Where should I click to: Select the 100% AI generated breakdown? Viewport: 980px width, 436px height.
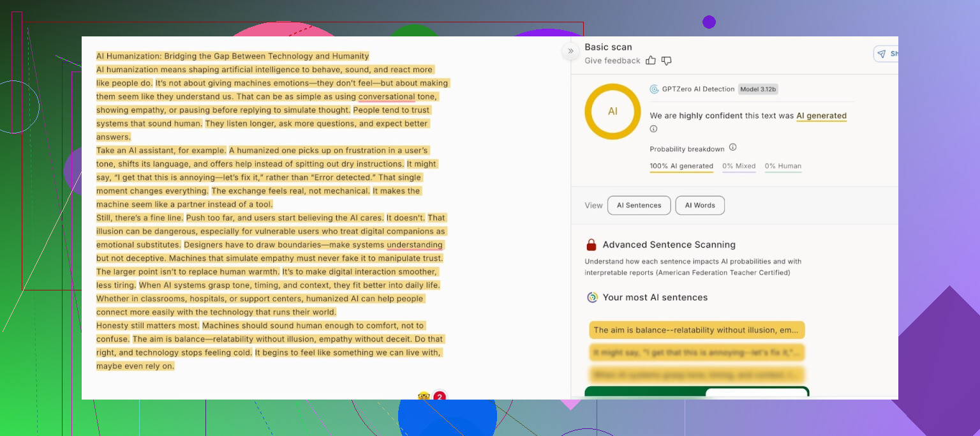point(681,166)
